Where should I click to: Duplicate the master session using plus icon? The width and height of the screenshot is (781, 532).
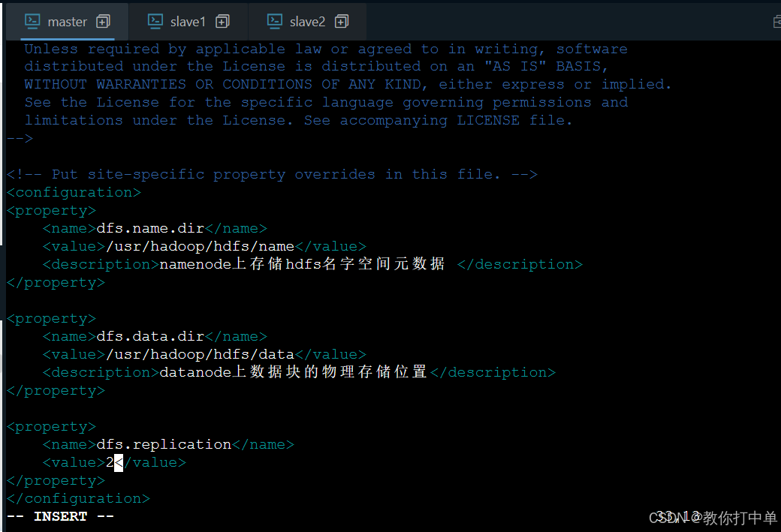tap(103, 22)
